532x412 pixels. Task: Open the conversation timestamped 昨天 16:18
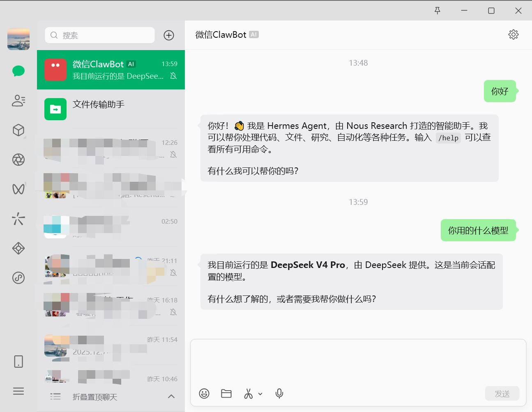point(111,306)
